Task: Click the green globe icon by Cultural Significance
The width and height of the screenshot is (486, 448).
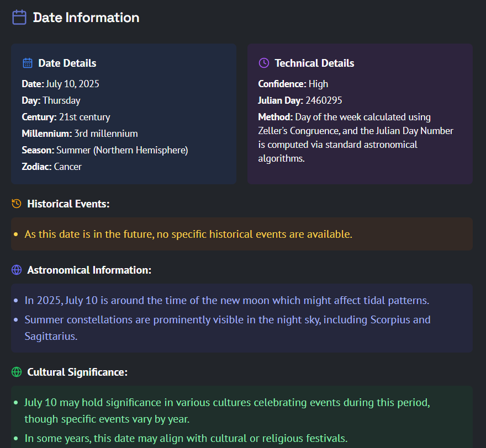Action: tap(17, 372)
